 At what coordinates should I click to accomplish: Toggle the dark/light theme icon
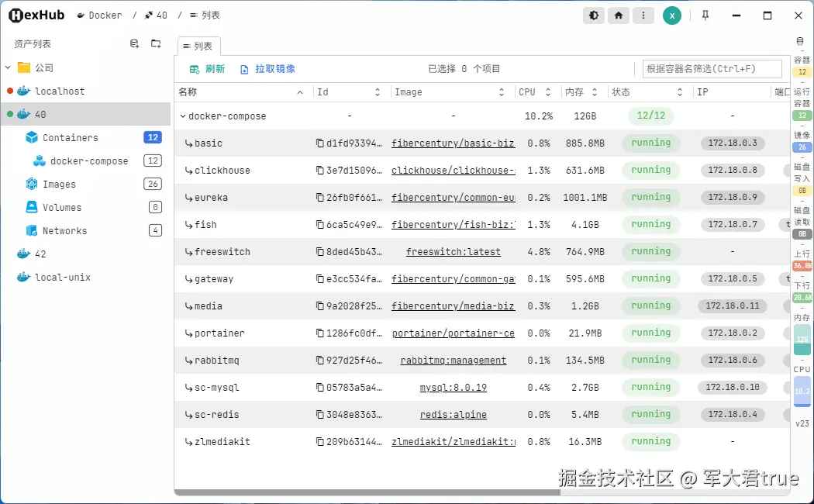tap(593, 16)
